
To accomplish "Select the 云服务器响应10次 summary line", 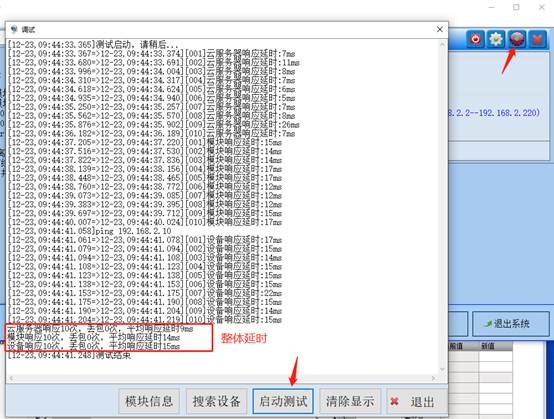I will tap(100, 329).
